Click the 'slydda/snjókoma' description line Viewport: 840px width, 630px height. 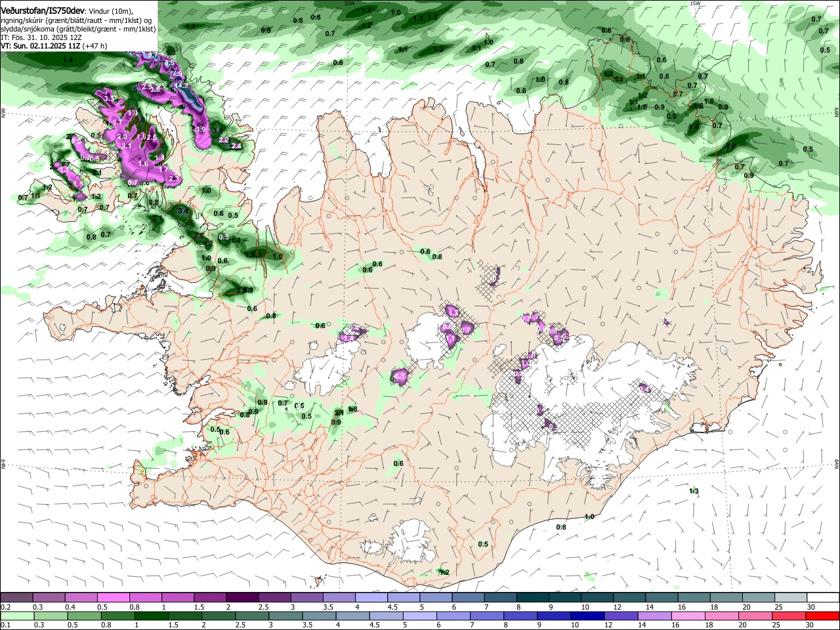(x=78, y=29)
